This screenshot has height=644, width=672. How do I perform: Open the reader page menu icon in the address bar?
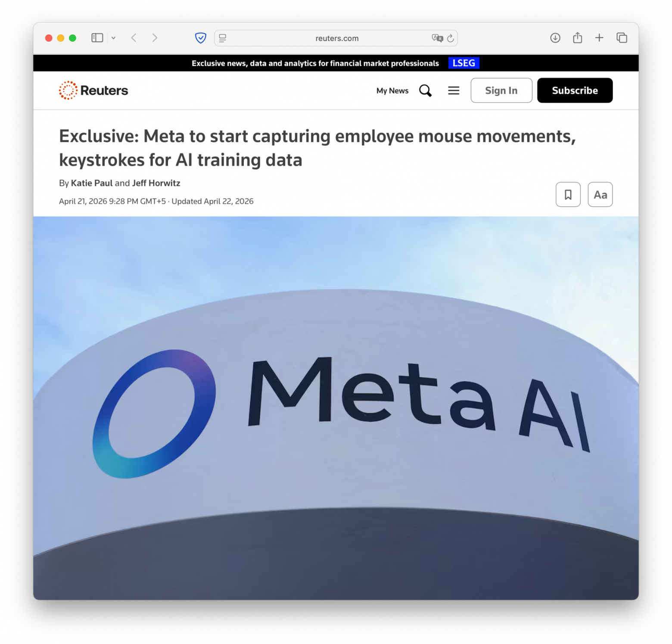tap(223, 38)
